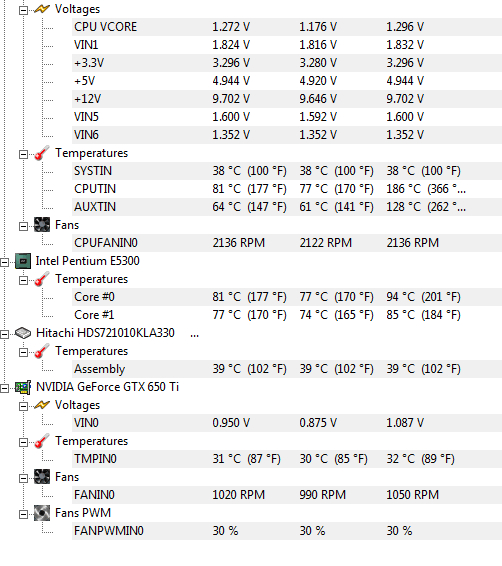This screenshot has width=502, height=566.
Task: Click the Fans PWM fan icon
Action: point(42,513)
